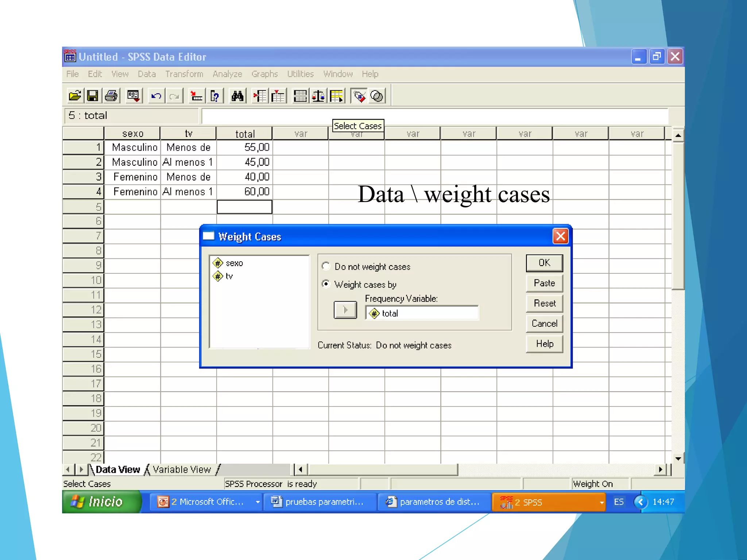Screen dimensions: 747x560
Task: Click the sexo column header
Action: pos(133,133)
